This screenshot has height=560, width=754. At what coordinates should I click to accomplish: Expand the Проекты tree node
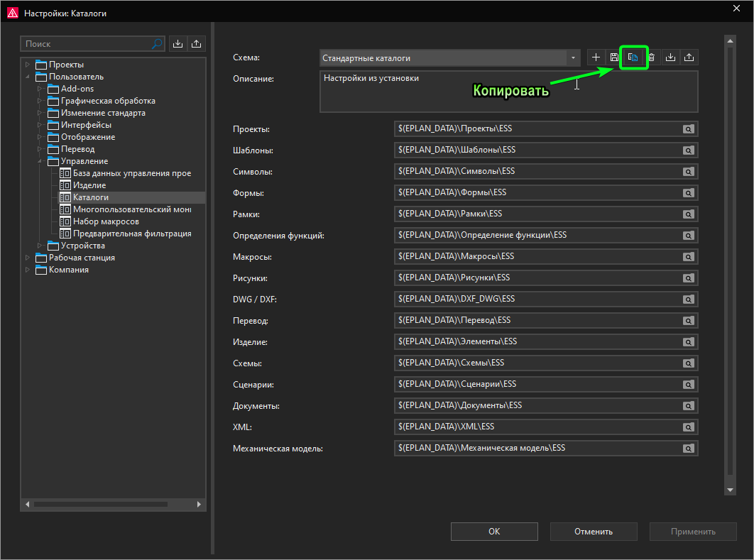click(28, 64)
